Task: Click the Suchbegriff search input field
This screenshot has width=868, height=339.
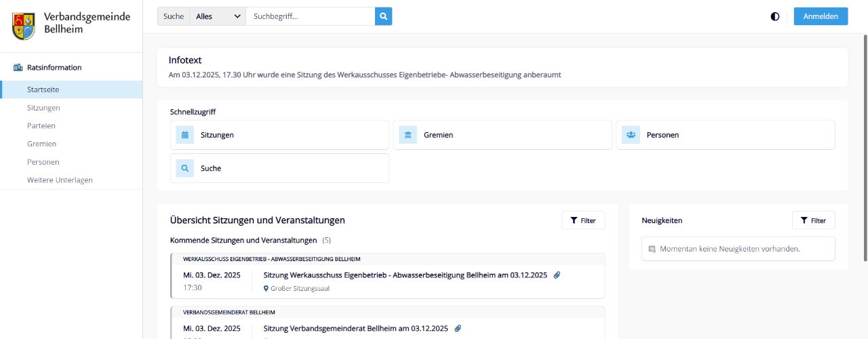Action: (310, 16)
